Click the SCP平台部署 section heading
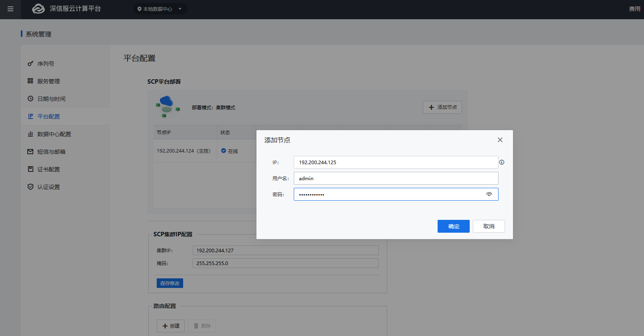Screen dimensions: 644x336 pyautogui.click(x=164, y=82)
